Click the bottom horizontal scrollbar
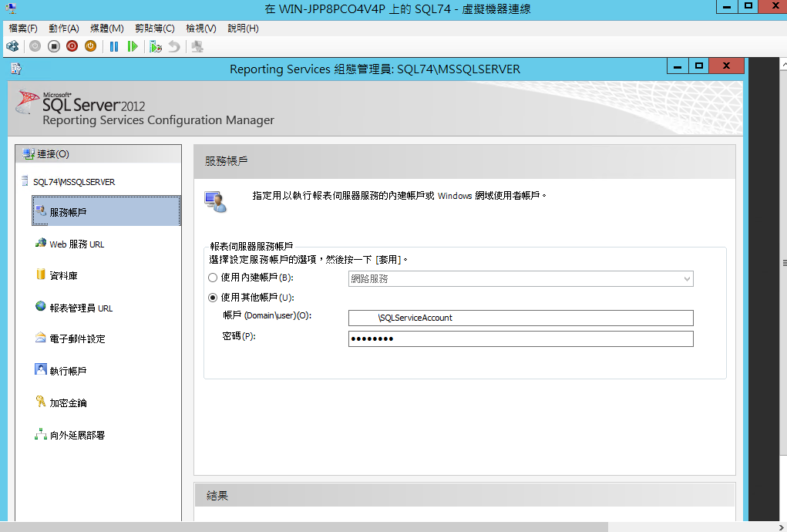787x532 pixels. (304, 527)
